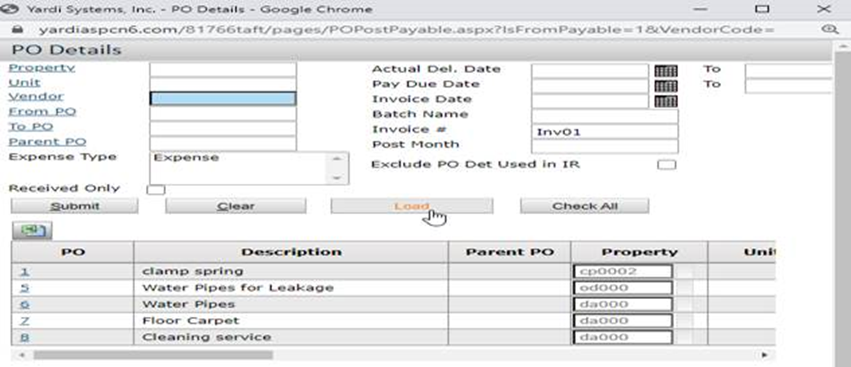Click the lock icon in address bar

click(17, 29)
